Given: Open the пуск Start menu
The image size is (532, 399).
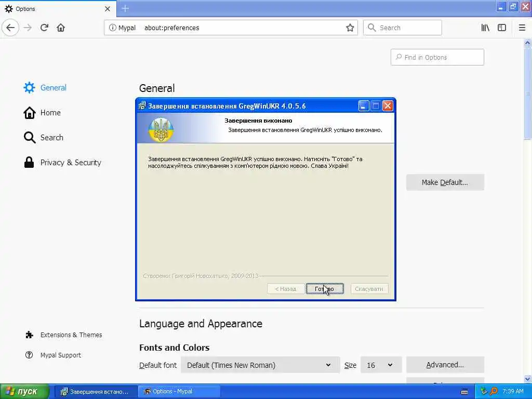Looking at the screenshot, I should [24, 392].
